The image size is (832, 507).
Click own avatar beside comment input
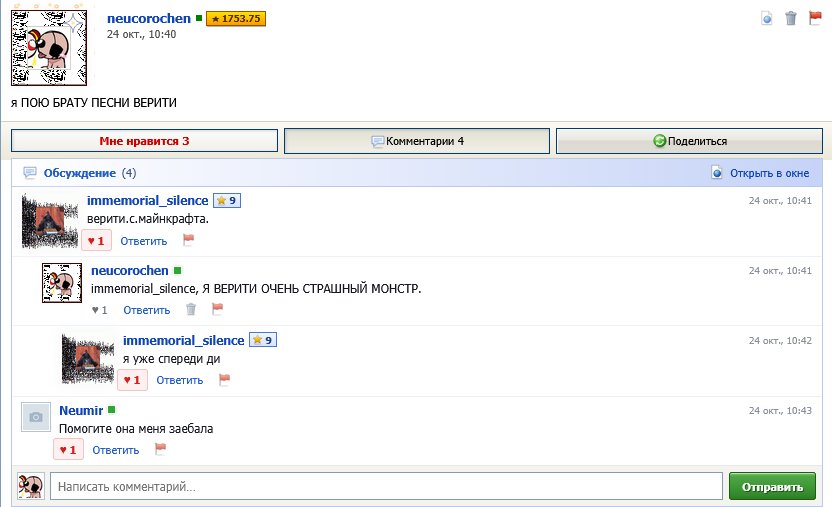point(31,486)
